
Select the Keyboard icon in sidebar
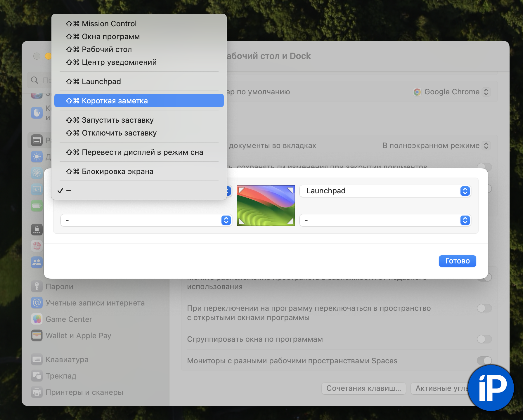click(x=37, y=359)
